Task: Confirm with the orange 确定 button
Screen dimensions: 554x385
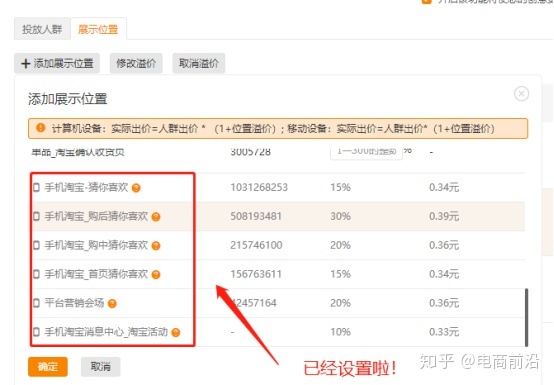Action: (48, 367)
